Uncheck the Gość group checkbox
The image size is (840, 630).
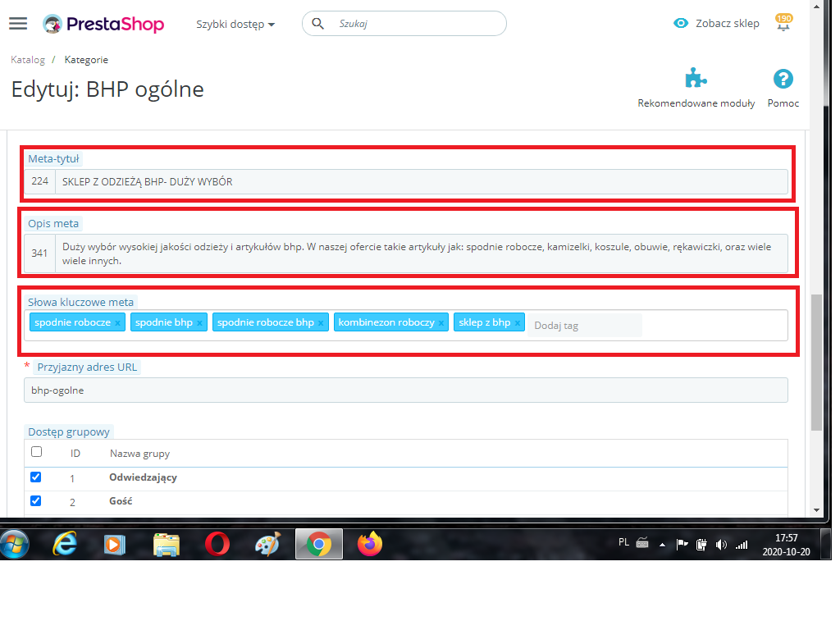36,500
